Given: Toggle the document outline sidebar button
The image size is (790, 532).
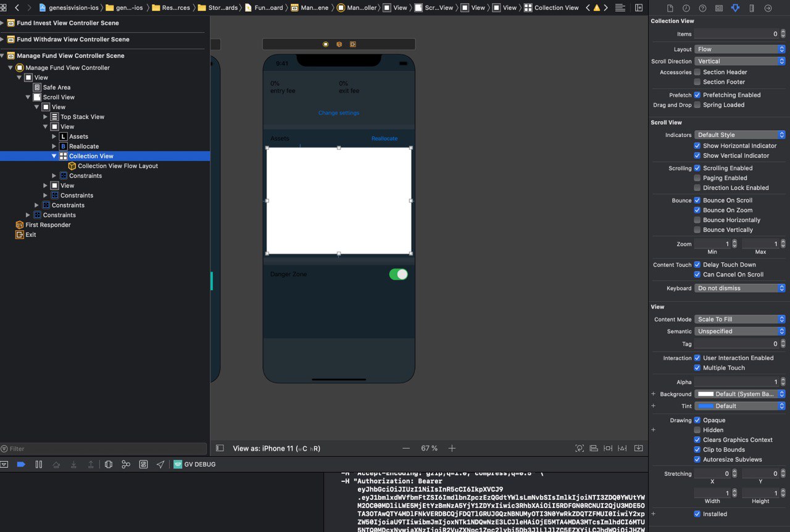Looking at the screenshot, I should 220,448.
